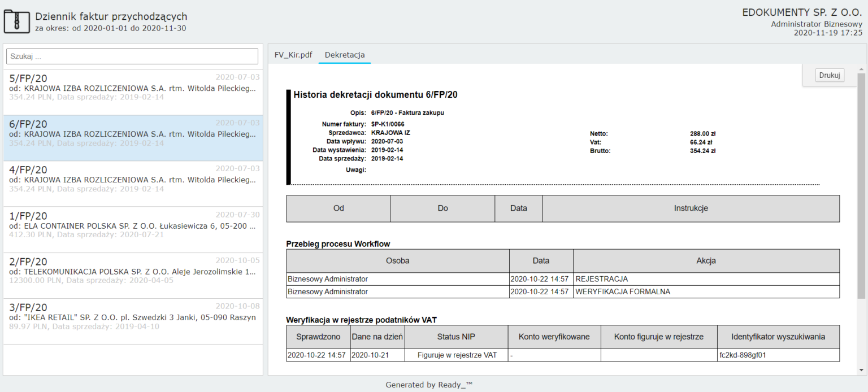This screenshot has height=392, width=868.
Task: Click the Sprawdzono column header
Action: [318, 337]
